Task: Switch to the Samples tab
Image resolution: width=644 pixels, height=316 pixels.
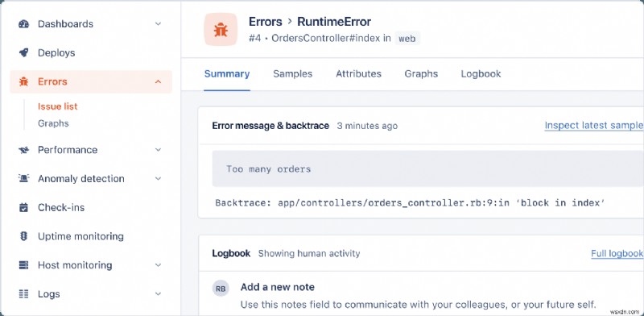Action: (x=293, y=73)
